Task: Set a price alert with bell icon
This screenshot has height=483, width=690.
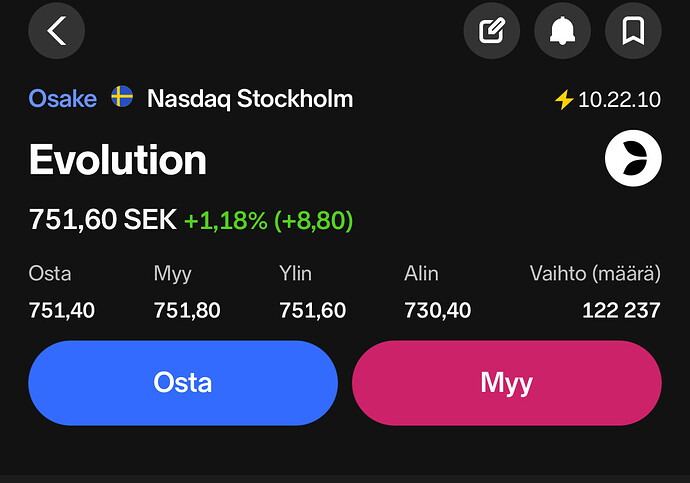Action: (x=562, y=30)
